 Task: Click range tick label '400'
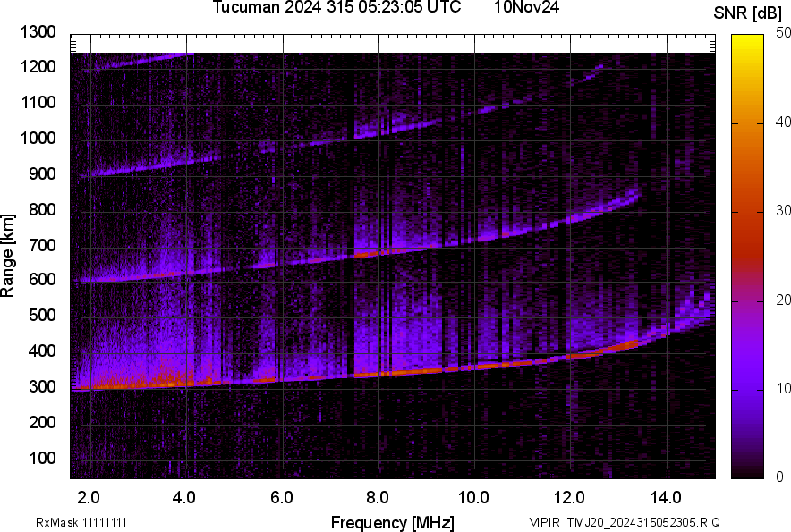[42, 350]
